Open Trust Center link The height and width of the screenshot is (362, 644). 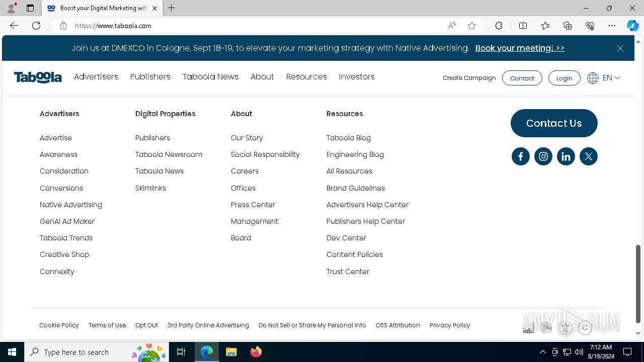coord(348,271)
